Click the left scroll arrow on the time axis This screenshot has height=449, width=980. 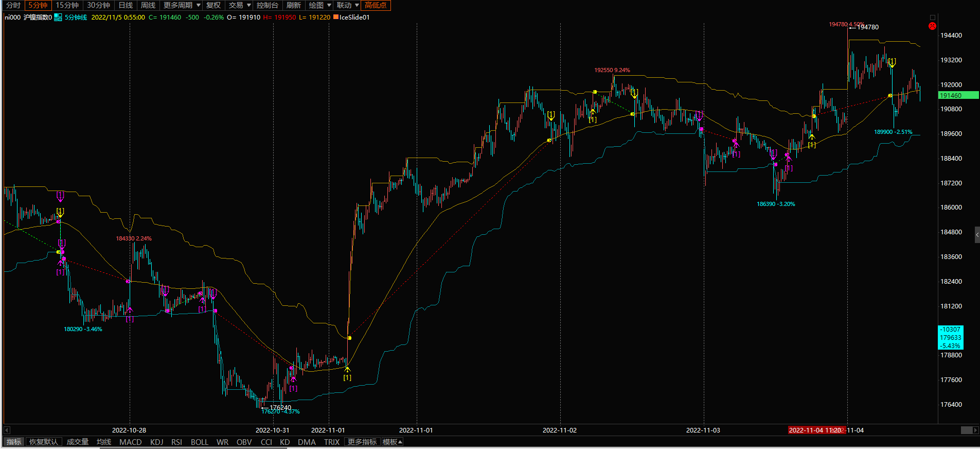click(7, 430)
